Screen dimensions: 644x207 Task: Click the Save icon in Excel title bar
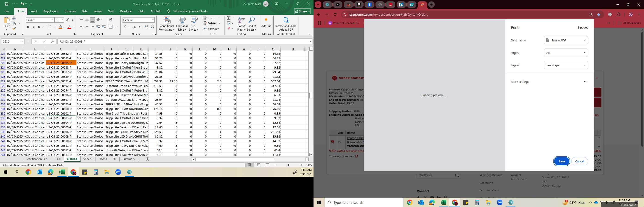pyautogui.click(x=7, y=4)
